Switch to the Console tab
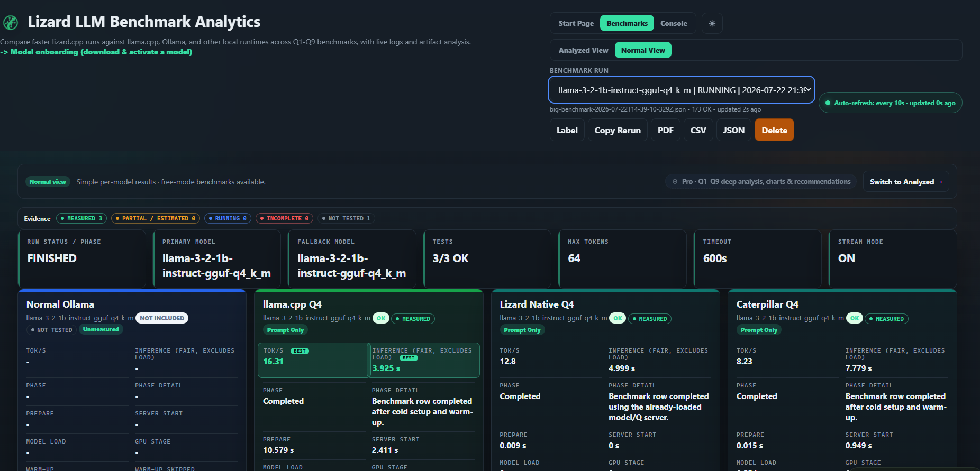Viewport: 980px width, 471px height. [674, 23]
